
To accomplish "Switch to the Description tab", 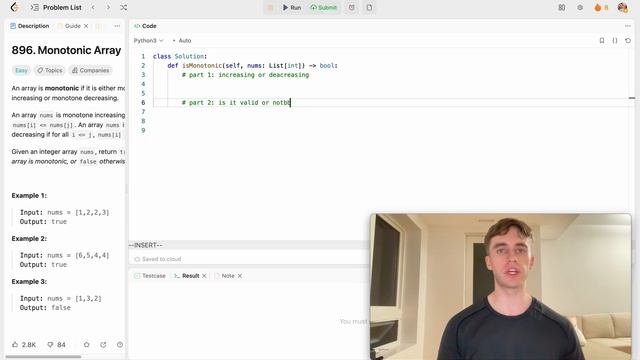I will pos(29,26).
